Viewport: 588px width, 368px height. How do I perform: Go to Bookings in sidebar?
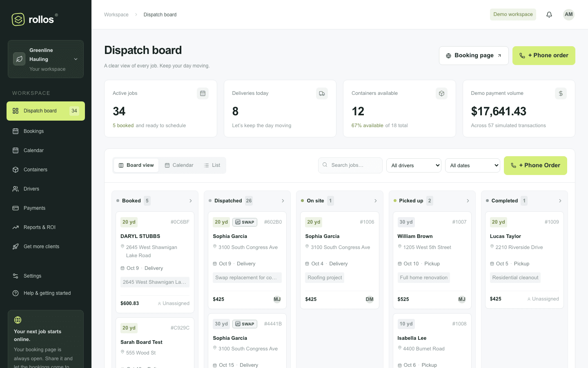coord(46,131)
